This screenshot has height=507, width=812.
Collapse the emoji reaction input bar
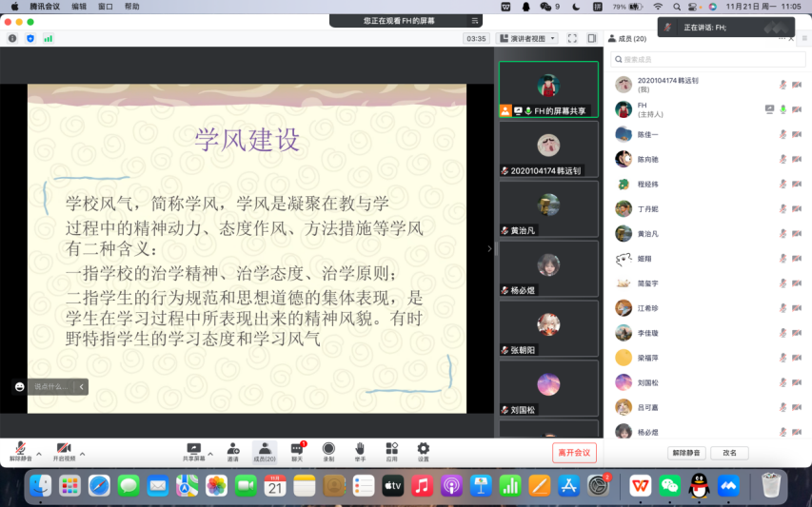pyautogui.click(x=82, y=386)
